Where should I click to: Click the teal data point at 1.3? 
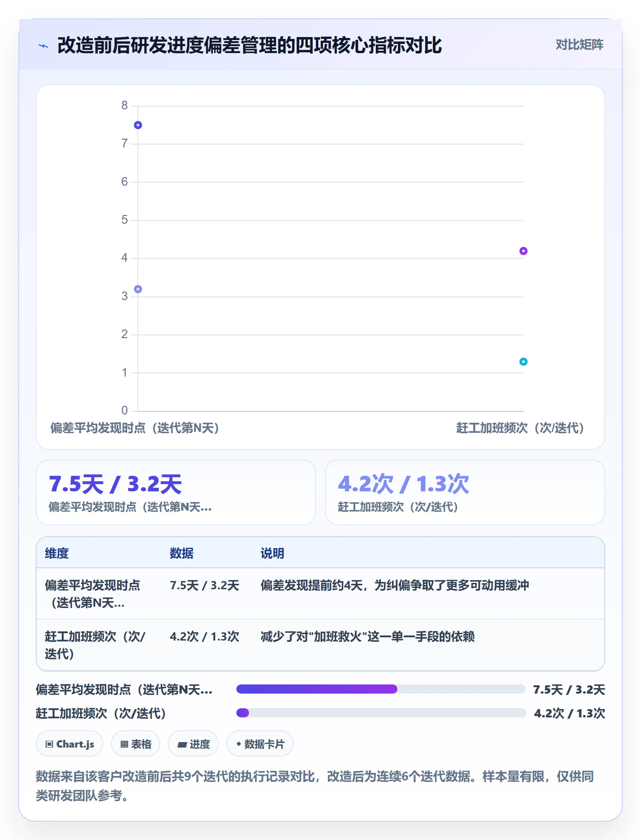pyautogui.click(x=523, y=361)
